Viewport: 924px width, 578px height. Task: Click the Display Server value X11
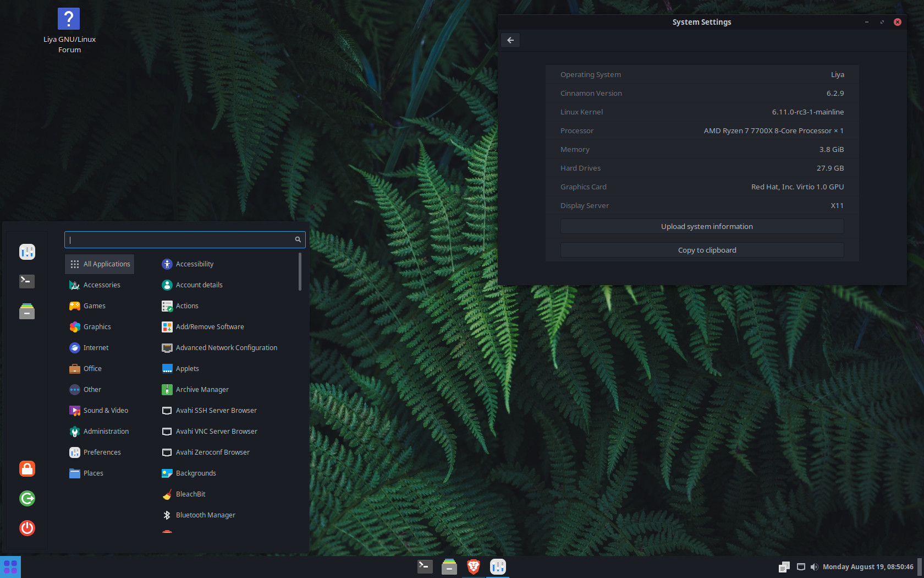pos(837,206)
